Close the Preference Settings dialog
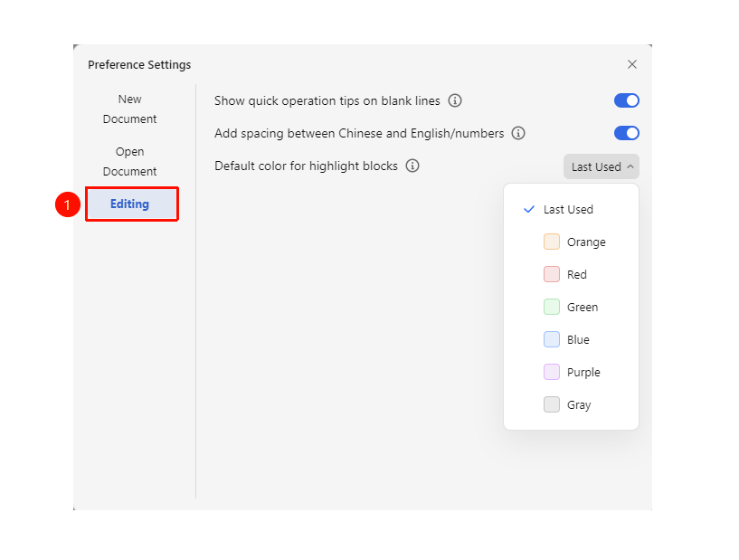The image size is (739, 560). 632,64
